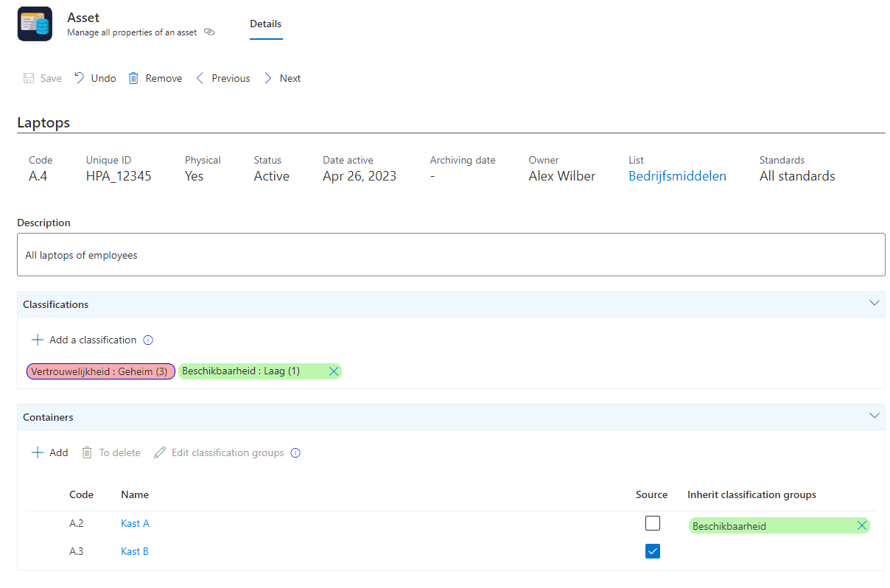Click the Undo icon
Viewport: 890px width, 588px height.
(x=78, y=77)
